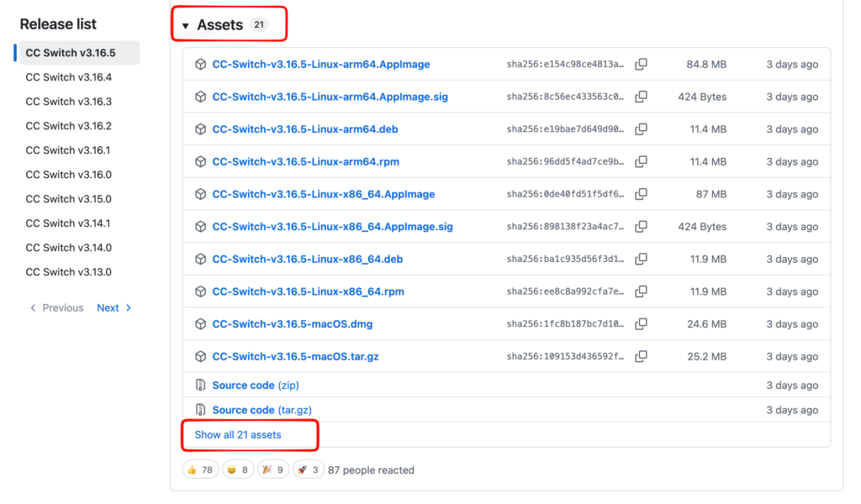Open CC Switch v3.15.0 in release list
861x504 pixels.
[69, 199]
